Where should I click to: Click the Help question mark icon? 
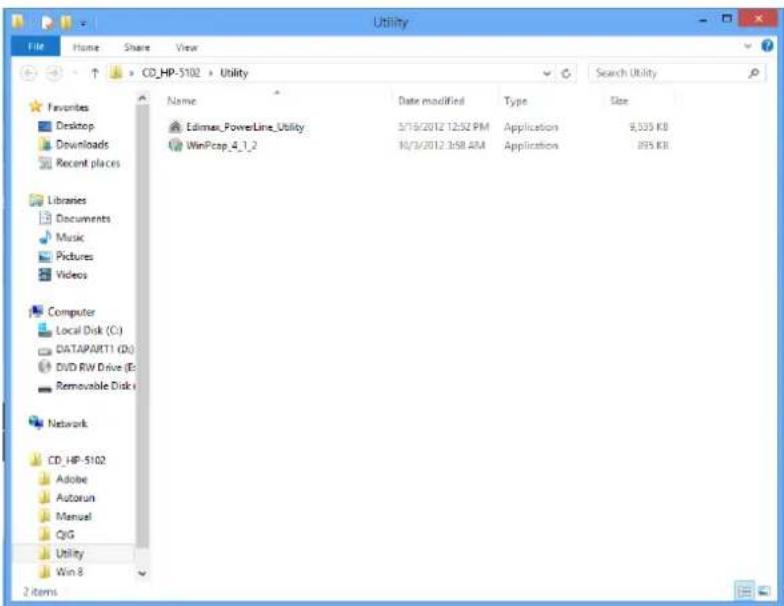tap(767, 46)
